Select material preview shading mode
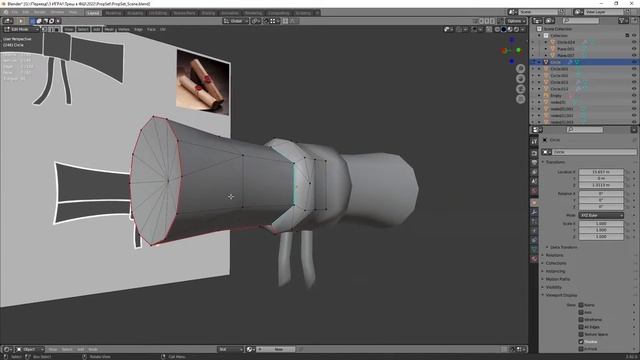The height and width of the screenshot is (360, 640). point(510,29)
